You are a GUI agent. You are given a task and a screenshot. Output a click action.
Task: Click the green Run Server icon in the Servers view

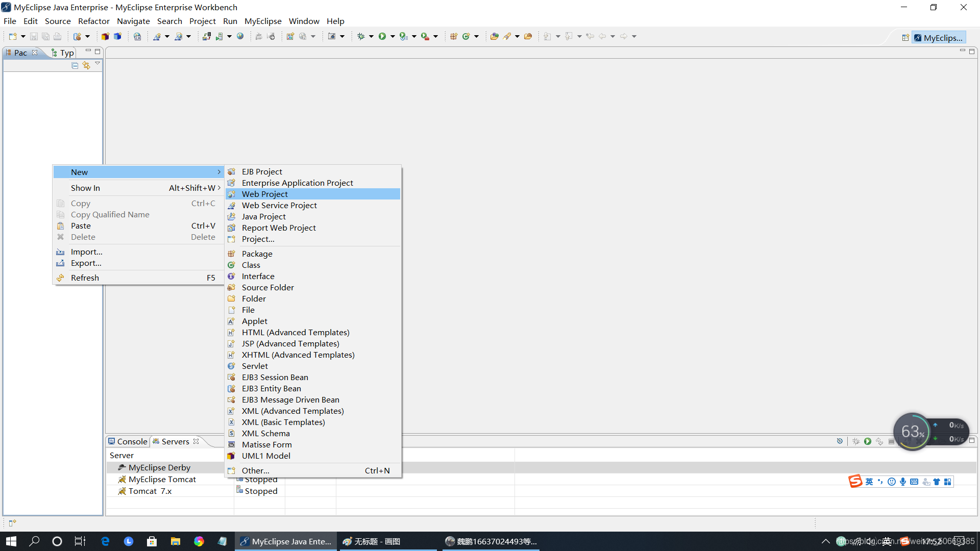tap(868, 441)
